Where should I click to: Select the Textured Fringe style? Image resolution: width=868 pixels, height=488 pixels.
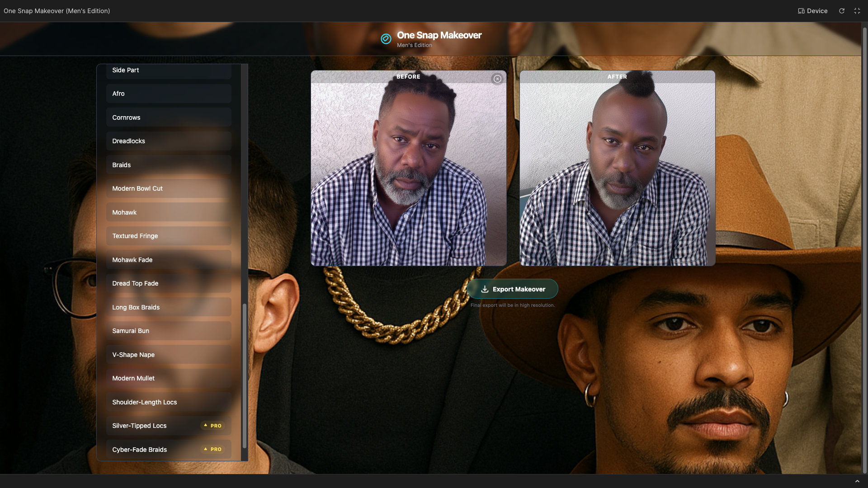click(169, 236)
